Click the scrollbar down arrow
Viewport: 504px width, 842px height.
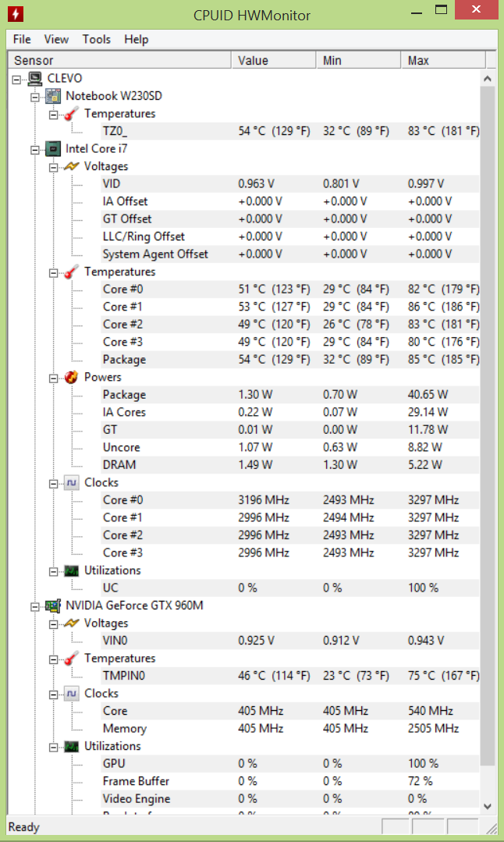tap(488, 806)
